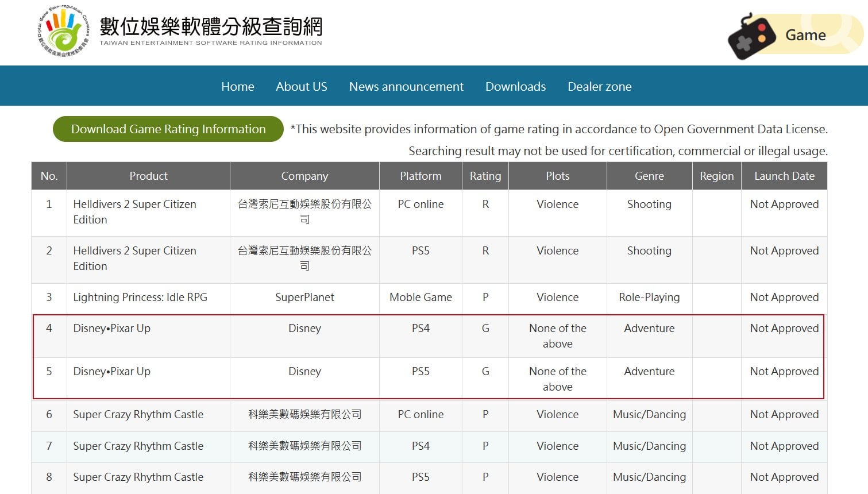Click the Launch Date column header

coord(784,176)
